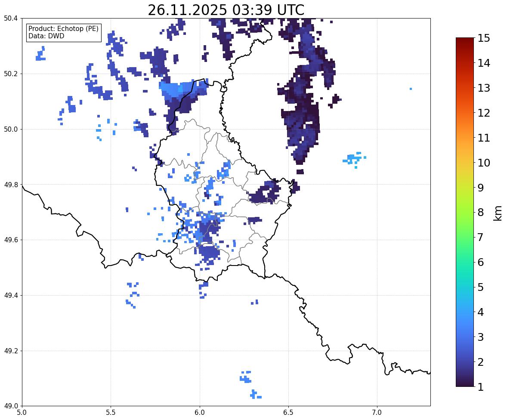The image size is (507, 420).
Task: Click the colorbar tick label '12'
Action: point(484,113)
